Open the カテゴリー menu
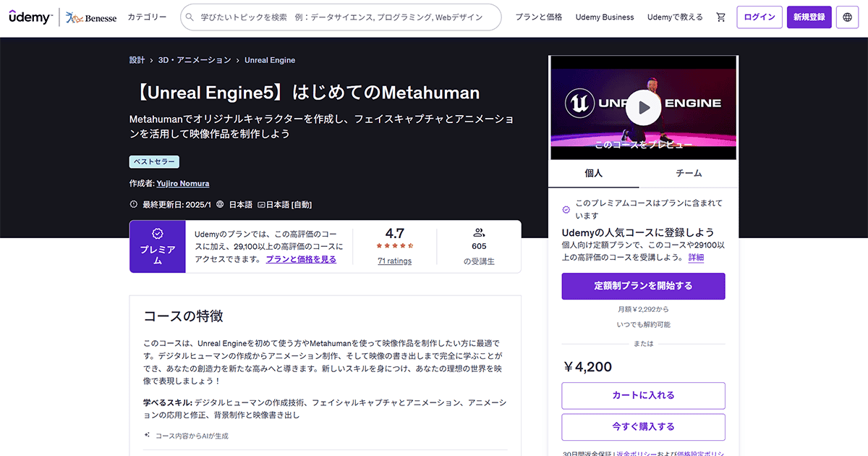 (147, 17)
